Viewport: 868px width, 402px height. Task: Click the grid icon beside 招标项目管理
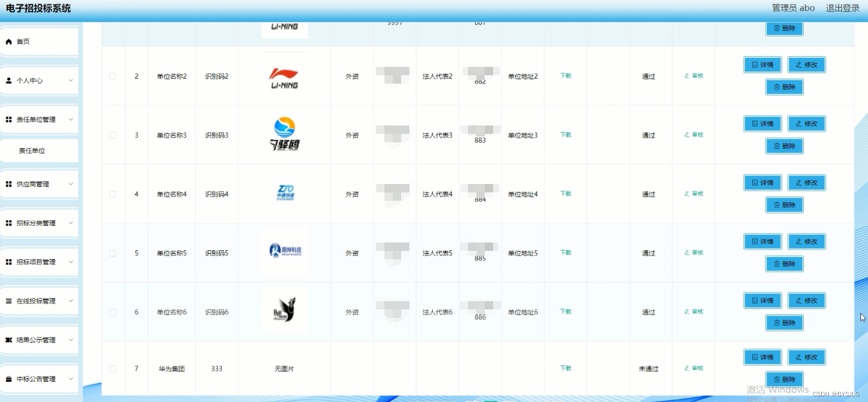pos(8,263)
